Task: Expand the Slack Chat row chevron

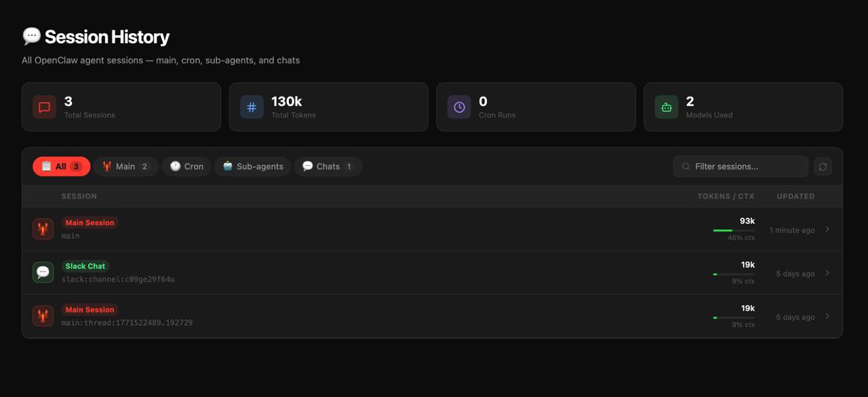Action: click(827, 273)
